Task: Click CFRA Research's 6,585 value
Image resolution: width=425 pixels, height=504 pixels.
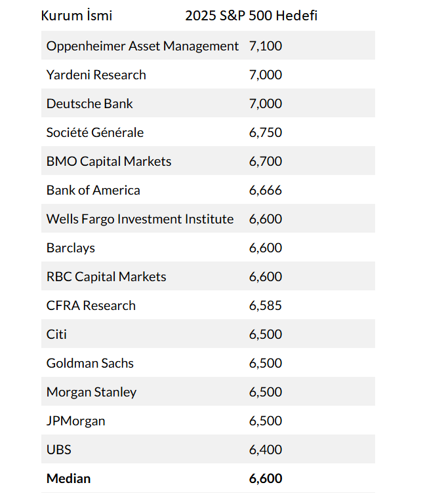Action: [266, 305]
